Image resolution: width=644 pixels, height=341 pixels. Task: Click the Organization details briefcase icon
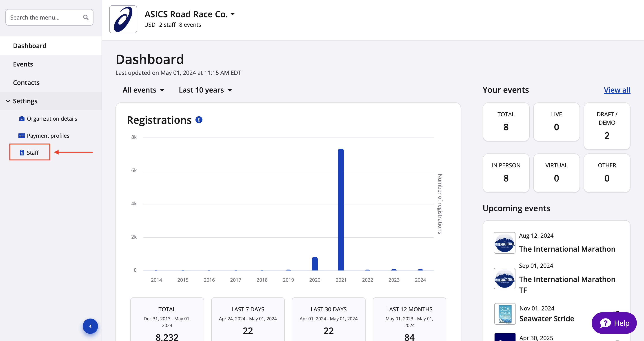(22, 119)
